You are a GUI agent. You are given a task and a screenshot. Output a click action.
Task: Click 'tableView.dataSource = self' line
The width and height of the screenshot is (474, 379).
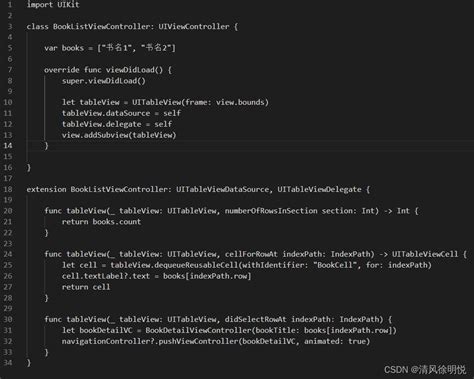pyautogui.click(x=121, y=113)
